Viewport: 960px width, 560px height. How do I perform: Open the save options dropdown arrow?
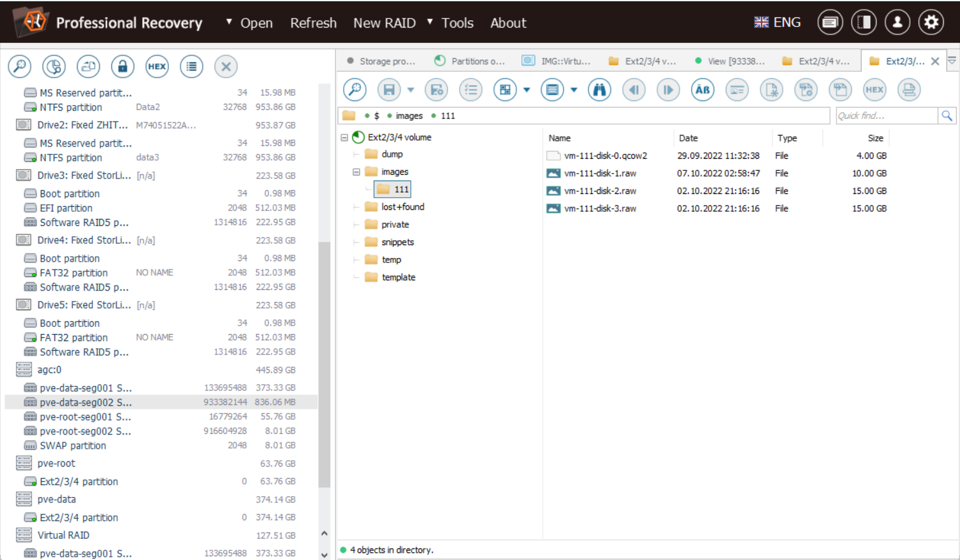[x=411, y=90]
